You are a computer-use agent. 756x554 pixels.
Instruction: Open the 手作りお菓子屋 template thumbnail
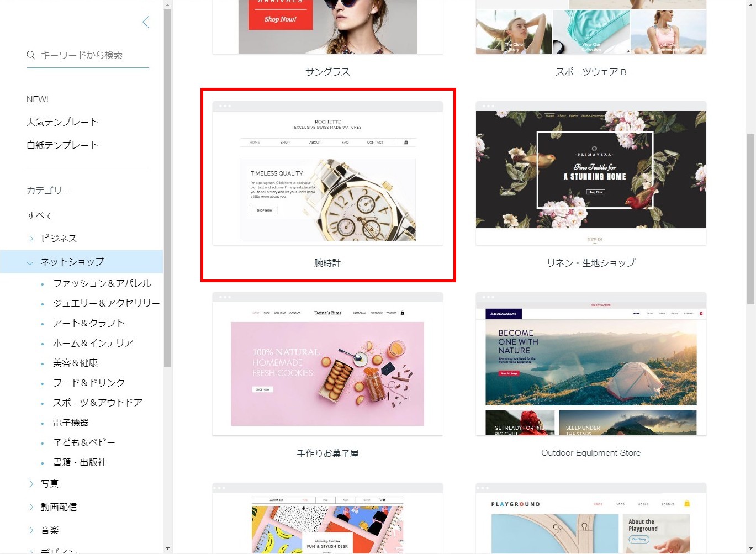[327, 364]
